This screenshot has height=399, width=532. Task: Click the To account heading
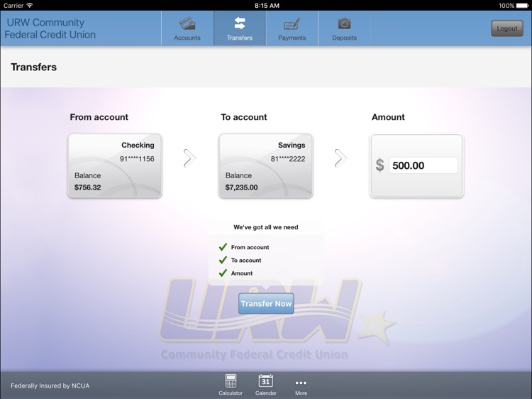244,117
